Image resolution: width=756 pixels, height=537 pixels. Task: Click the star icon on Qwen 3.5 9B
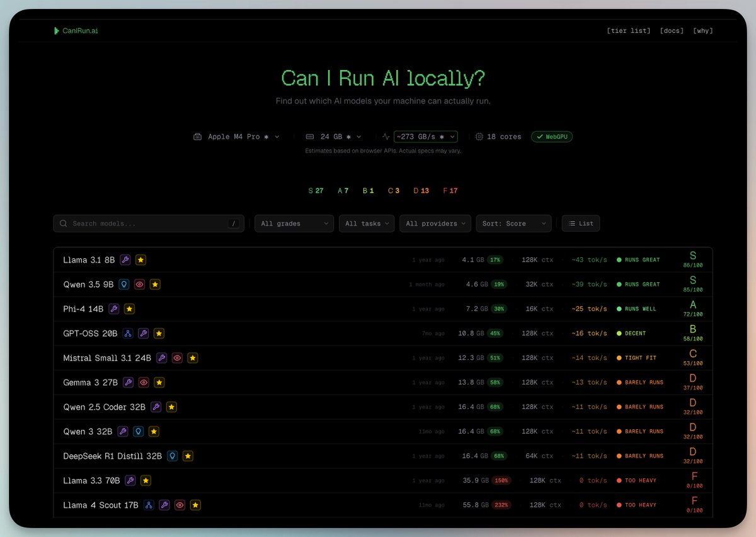pyautogui.click(x=155, y=284)
